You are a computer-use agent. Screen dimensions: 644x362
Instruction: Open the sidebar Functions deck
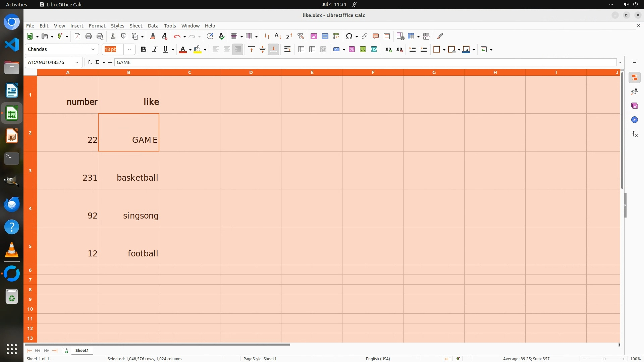point(635,134)
